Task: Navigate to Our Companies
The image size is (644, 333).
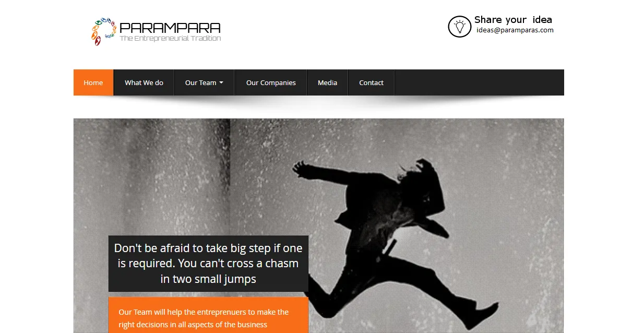Action: point(271,82)
